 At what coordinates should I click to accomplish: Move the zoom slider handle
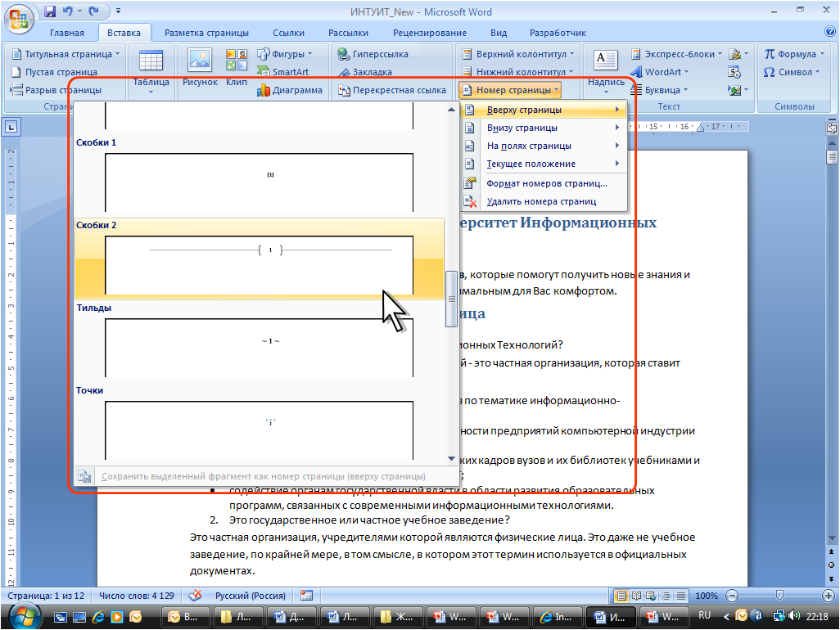[779, 595]
